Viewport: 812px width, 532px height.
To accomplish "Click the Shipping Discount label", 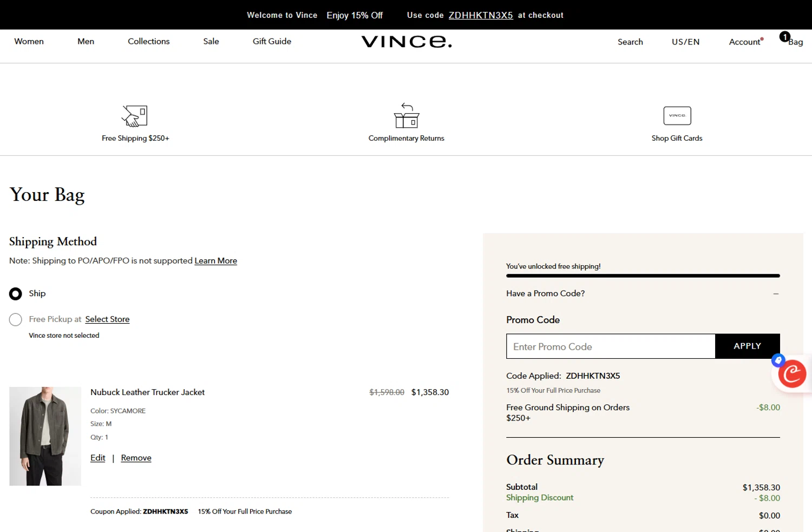I will 540,498.
